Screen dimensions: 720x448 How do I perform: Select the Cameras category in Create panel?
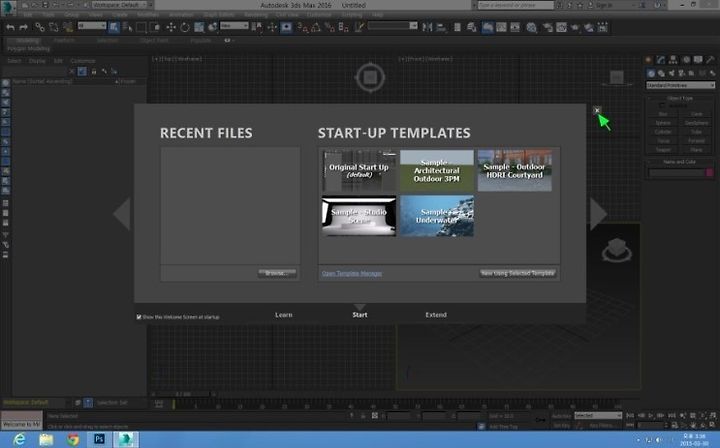click(681, 73)
